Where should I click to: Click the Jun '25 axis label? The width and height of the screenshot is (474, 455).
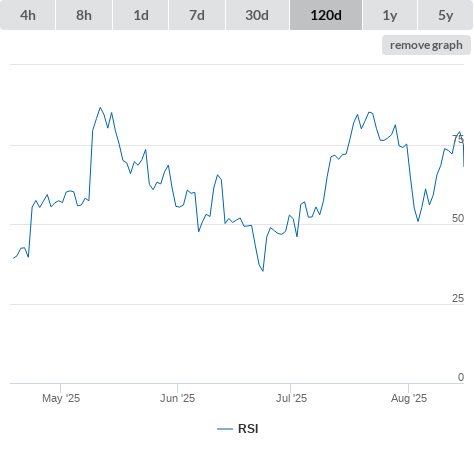[x=177, y=398]
